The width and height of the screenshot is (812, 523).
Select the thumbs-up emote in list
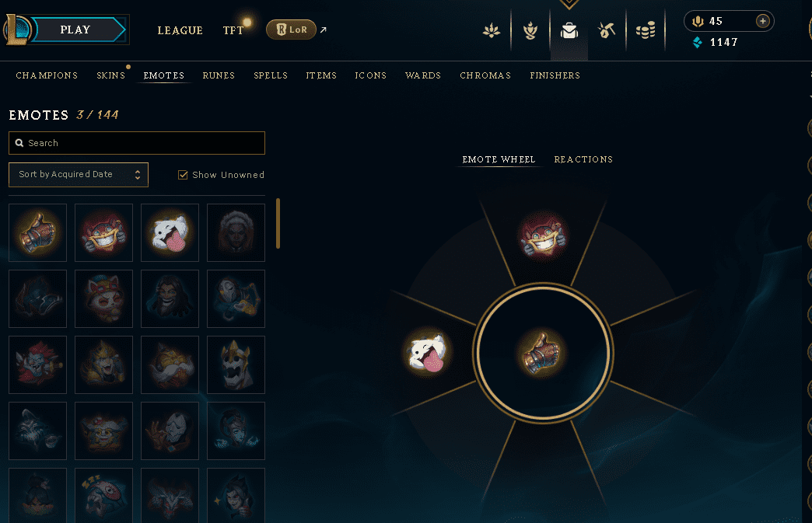pyautogui.click(x=38, y=233)
